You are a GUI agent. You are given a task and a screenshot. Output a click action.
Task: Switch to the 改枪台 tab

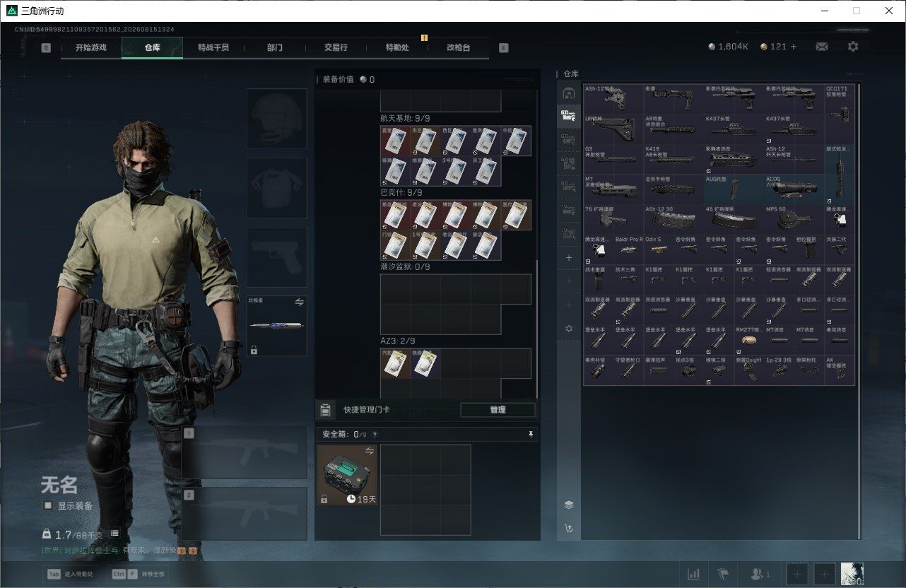point(458,47)
